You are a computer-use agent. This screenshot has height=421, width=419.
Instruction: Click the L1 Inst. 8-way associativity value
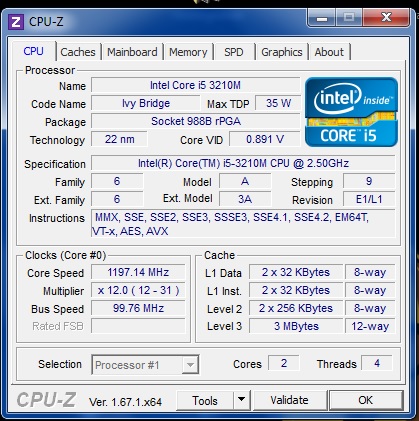pos(370,290)
